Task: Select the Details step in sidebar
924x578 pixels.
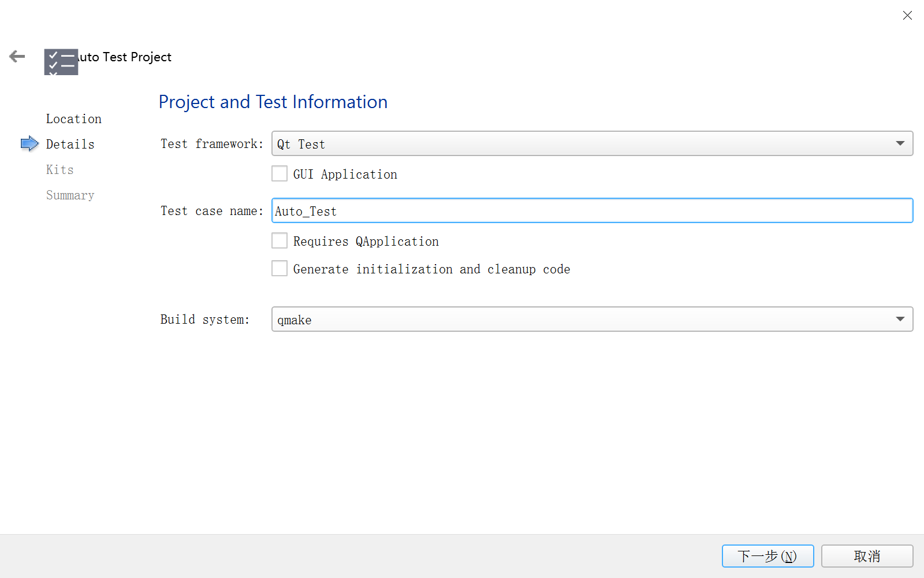Action: pos(70,144)
